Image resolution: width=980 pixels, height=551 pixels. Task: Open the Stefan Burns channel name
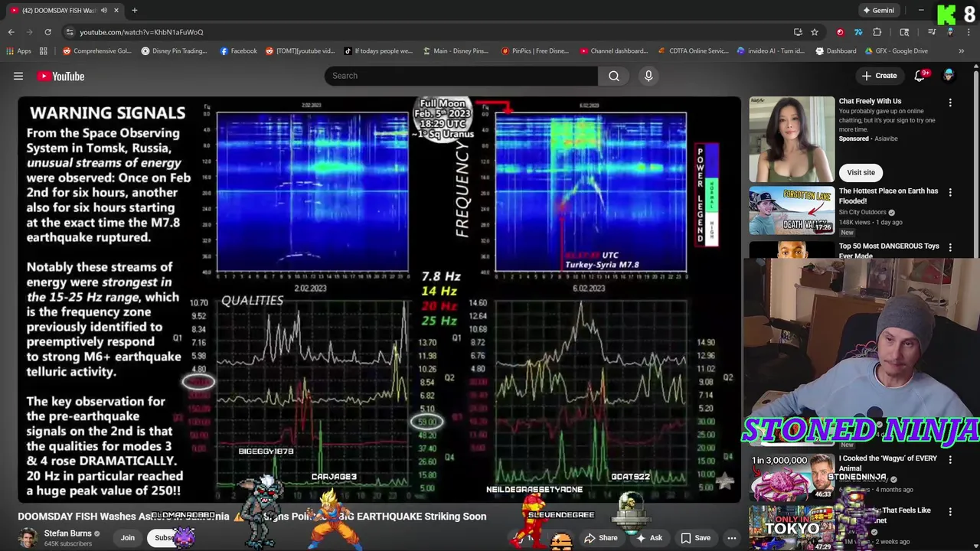pyautogui.click(x=67, y=533)
